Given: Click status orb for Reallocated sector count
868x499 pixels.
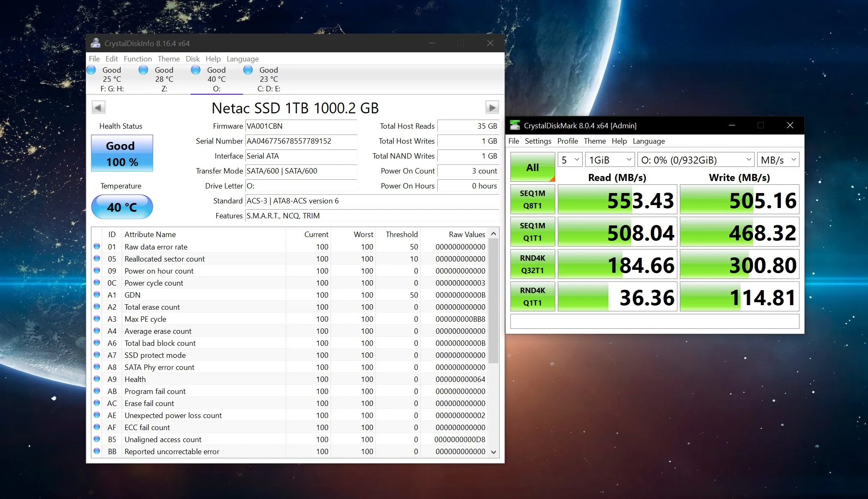Looking at the screenshot, I should pos(97,259).
